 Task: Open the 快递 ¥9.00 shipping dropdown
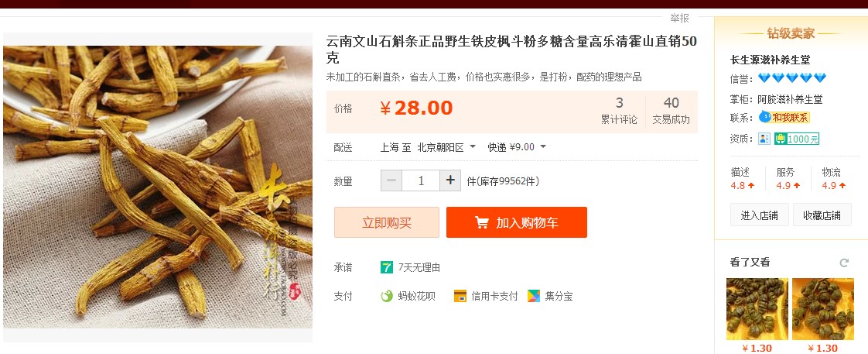(517, 147)
